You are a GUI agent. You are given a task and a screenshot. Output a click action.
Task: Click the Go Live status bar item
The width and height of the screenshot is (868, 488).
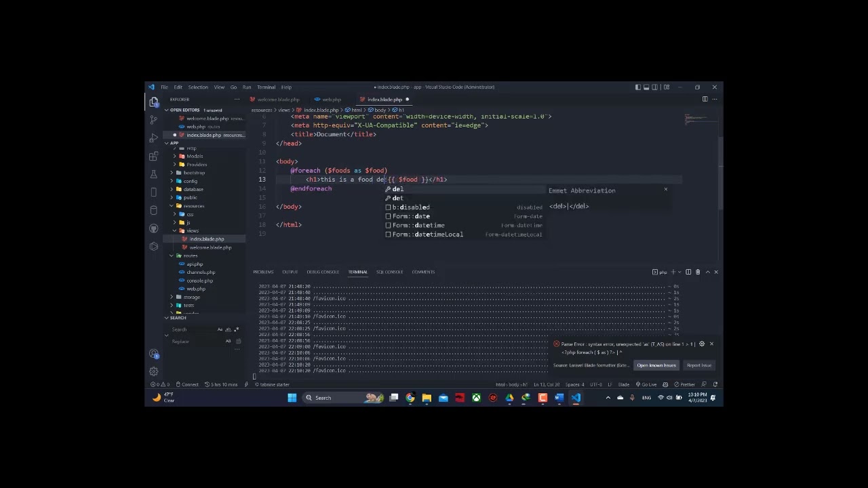tap(646, 384)
